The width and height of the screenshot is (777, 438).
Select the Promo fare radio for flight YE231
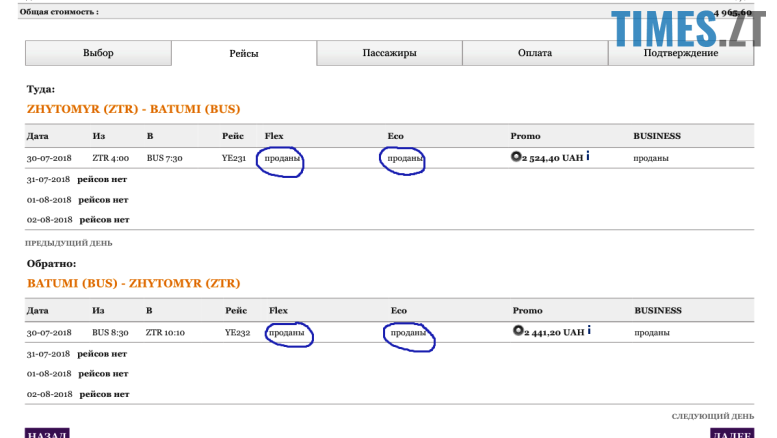pos(516,157)
